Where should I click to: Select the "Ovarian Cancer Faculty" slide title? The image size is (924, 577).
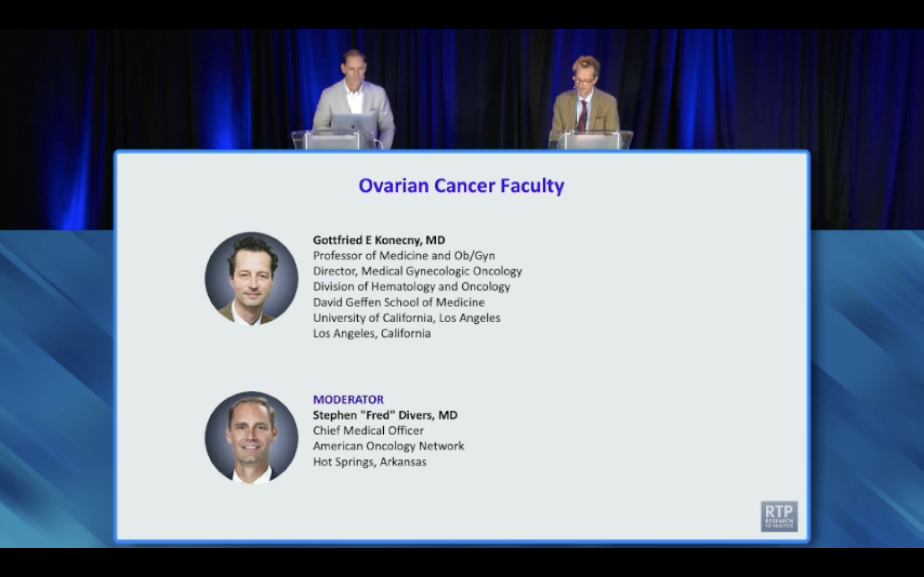click(x=461, y=186)
